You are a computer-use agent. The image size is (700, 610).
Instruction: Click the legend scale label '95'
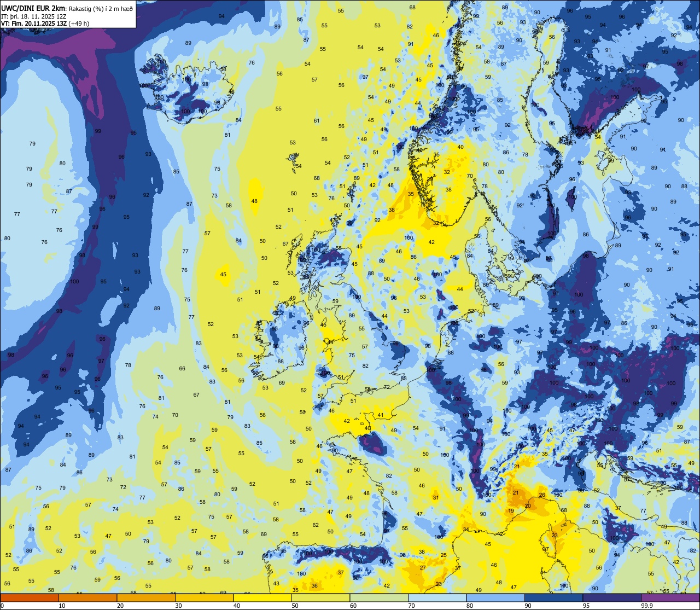586,606
